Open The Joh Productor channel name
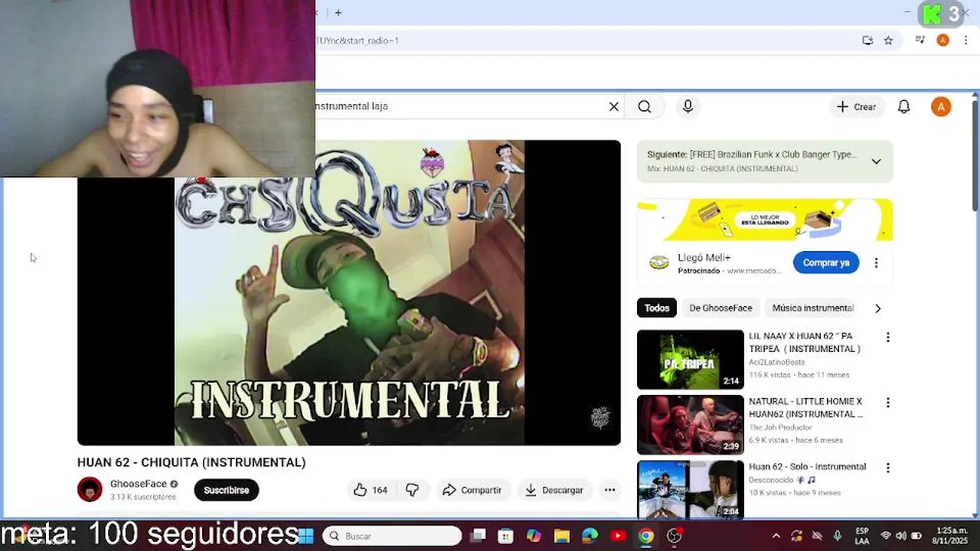The height and width of the screenshot is (551, 980). [780, 427]
